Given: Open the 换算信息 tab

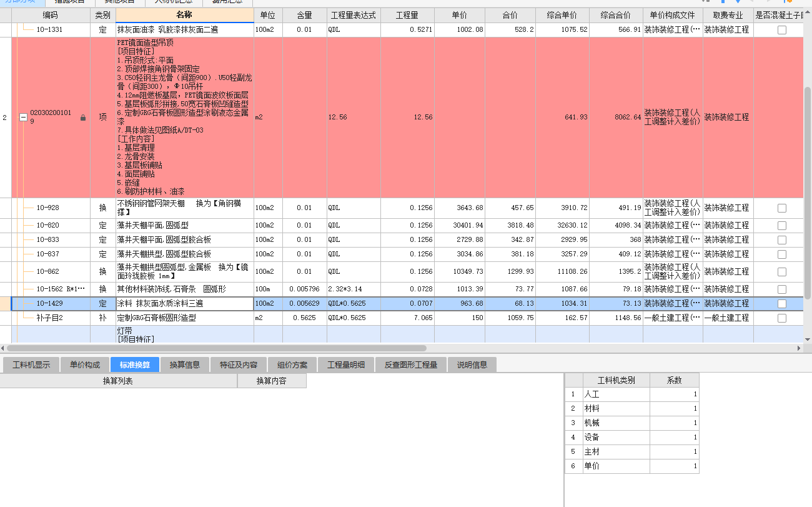Looking at the screenshot, I should click(185, 364).
